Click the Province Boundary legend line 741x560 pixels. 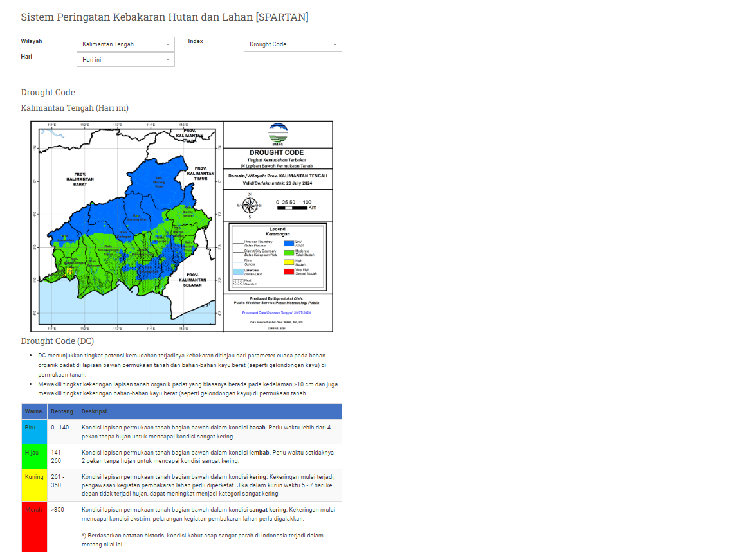pos(238,244)
